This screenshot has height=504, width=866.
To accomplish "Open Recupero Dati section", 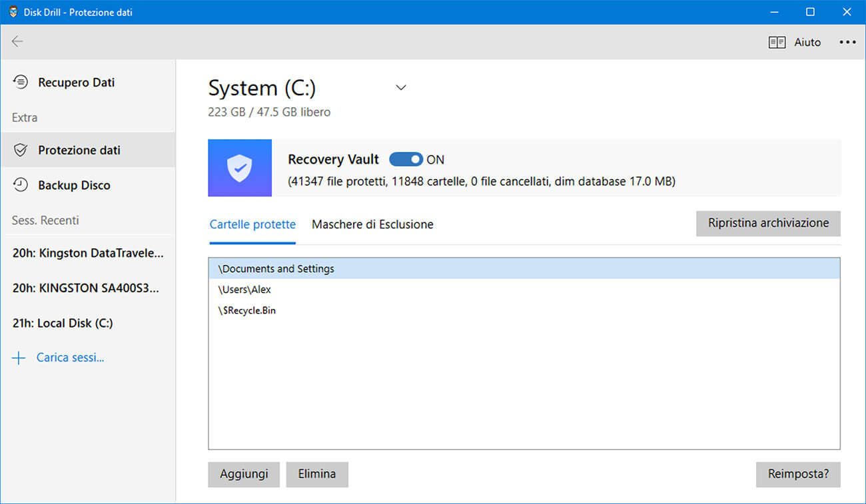I will (x=88, y=83).
